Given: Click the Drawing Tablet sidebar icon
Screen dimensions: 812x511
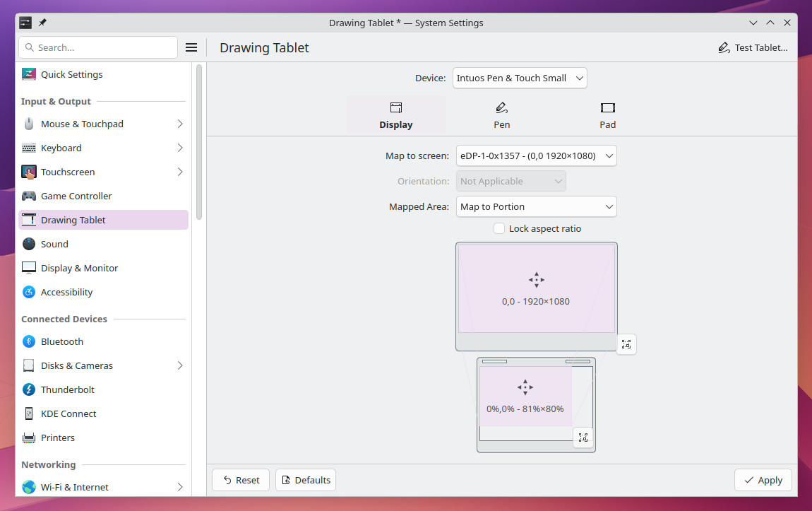Looking at the screenshot, I should [x=29, y=220].
